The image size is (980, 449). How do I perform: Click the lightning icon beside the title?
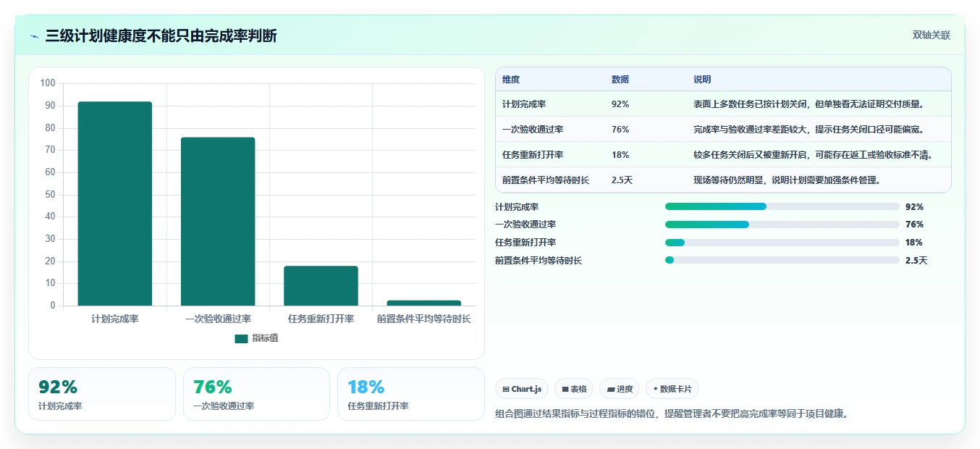[34, 36]
